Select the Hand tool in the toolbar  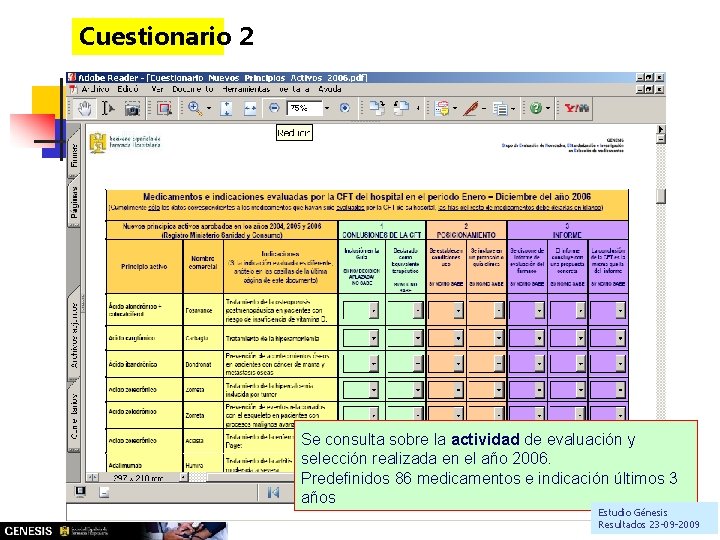click(84, 108)
